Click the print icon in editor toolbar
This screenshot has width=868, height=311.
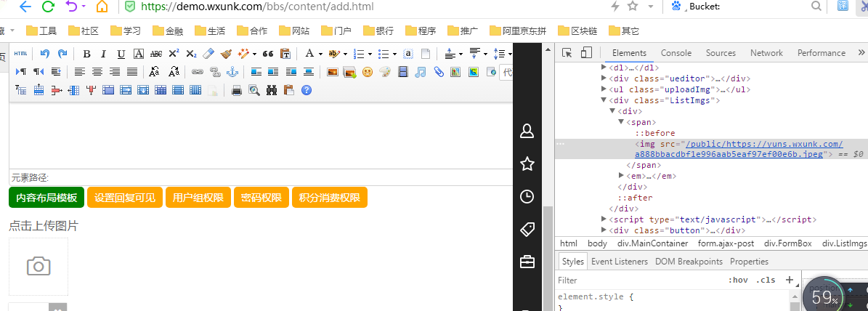pos(236,90)
